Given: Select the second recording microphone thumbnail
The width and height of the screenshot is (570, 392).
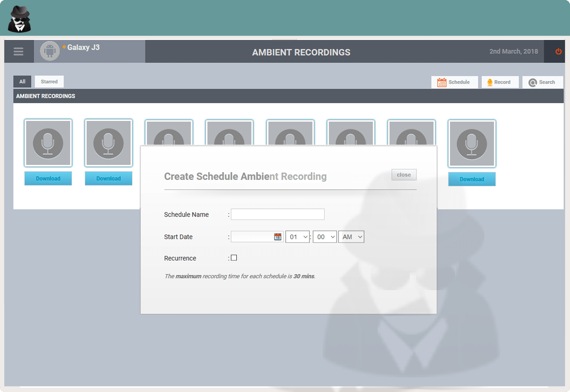Looking at the screenshot, I should pos(109,143).
